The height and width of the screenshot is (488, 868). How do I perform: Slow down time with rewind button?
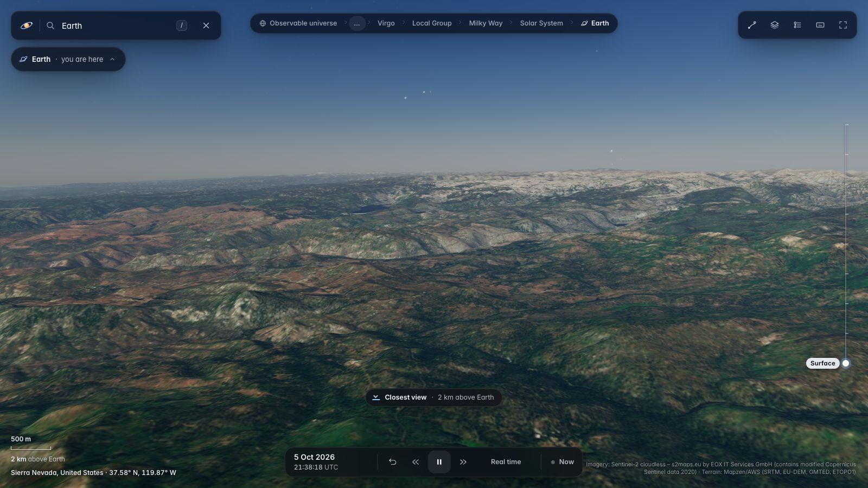[416, 462]
